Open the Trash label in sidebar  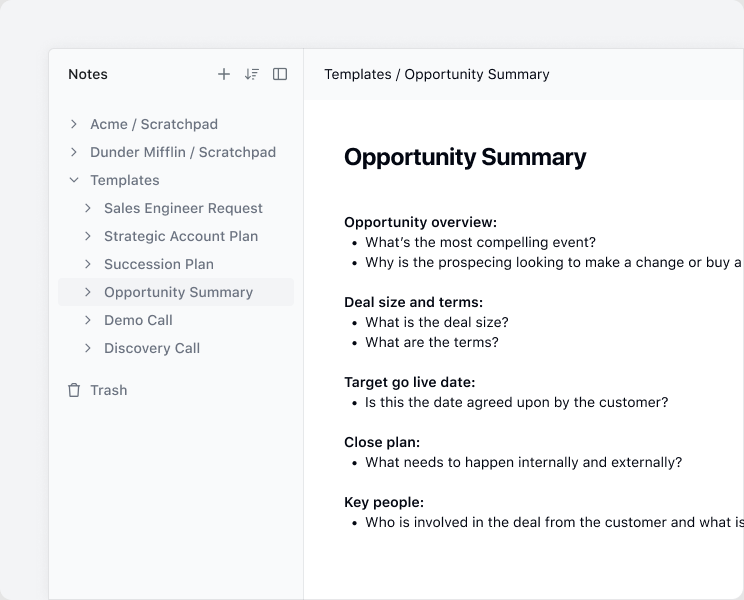coord(109,390)
